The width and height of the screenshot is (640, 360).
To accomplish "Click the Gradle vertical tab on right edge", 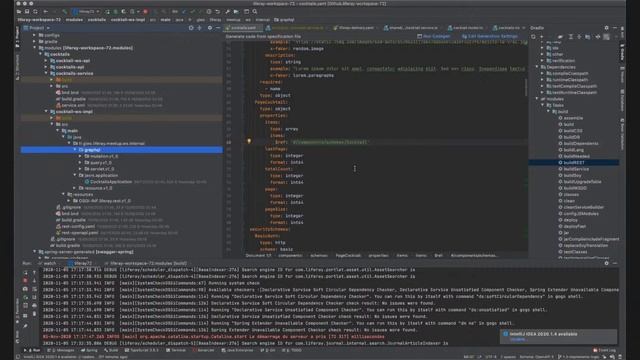I will tap(622, 52).
